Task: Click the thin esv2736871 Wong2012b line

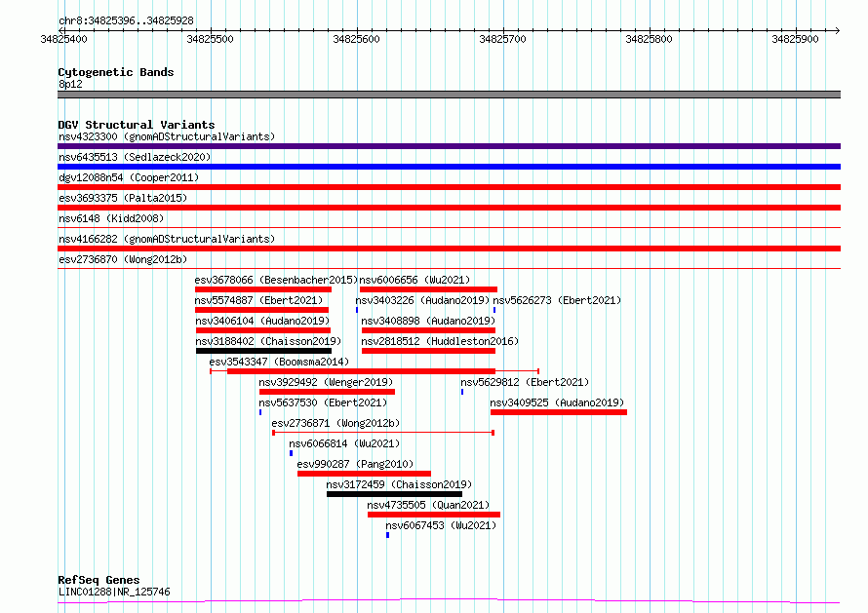Action: (x=383, y=433)
